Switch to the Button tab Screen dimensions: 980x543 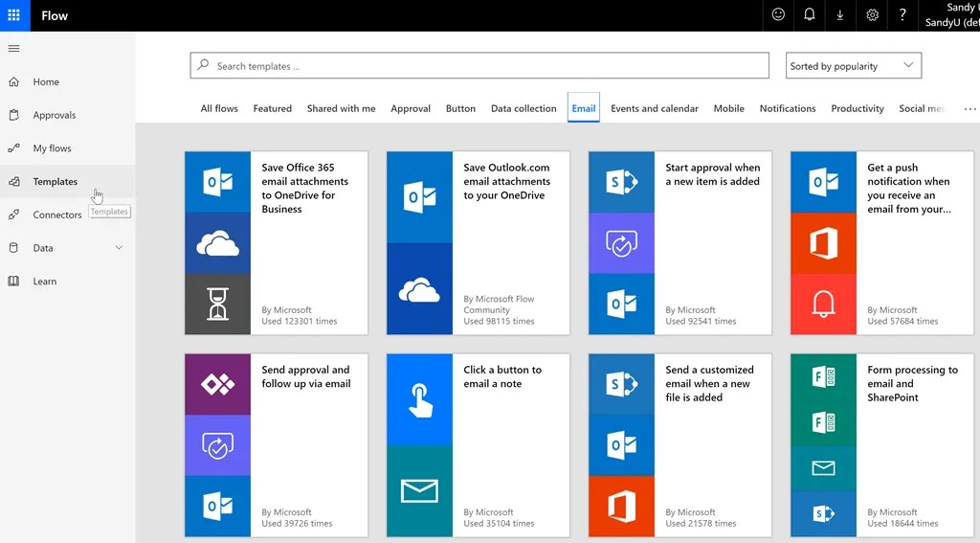460,108
